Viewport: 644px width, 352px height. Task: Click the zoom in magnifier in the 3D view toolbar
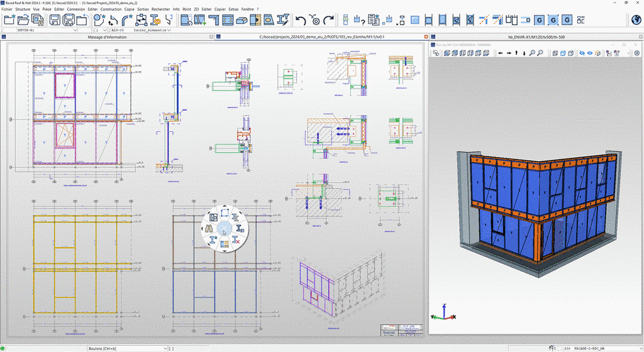pyautogui.click(x=532, y=53)
